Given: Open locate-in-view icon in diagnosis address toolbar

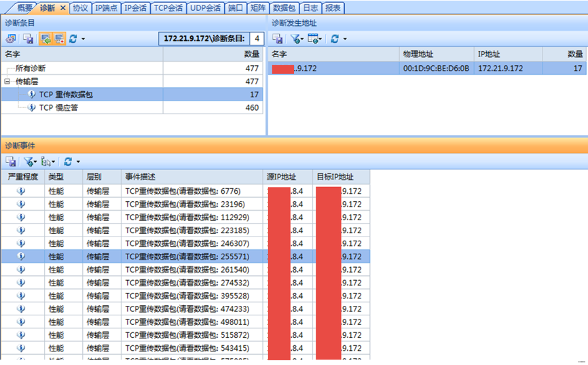Looking at the screenshot, I should tap(314, 39).
